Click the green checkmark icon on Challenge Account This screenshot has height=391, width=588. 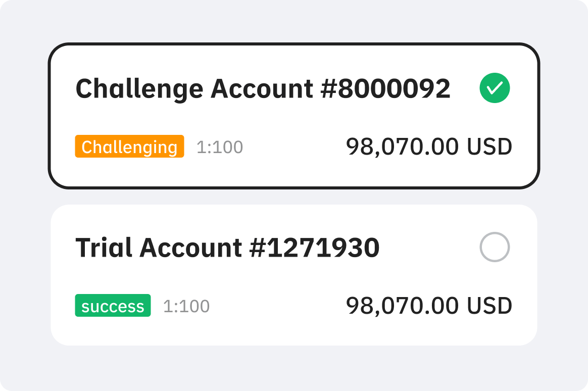tap(495, 88)
